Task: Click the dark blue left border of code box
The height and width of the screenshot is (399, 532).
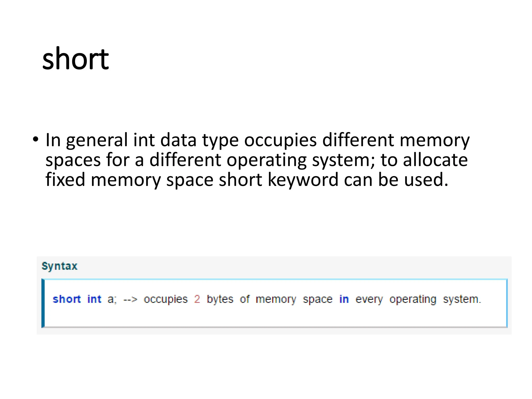Action: pos(43,303)
